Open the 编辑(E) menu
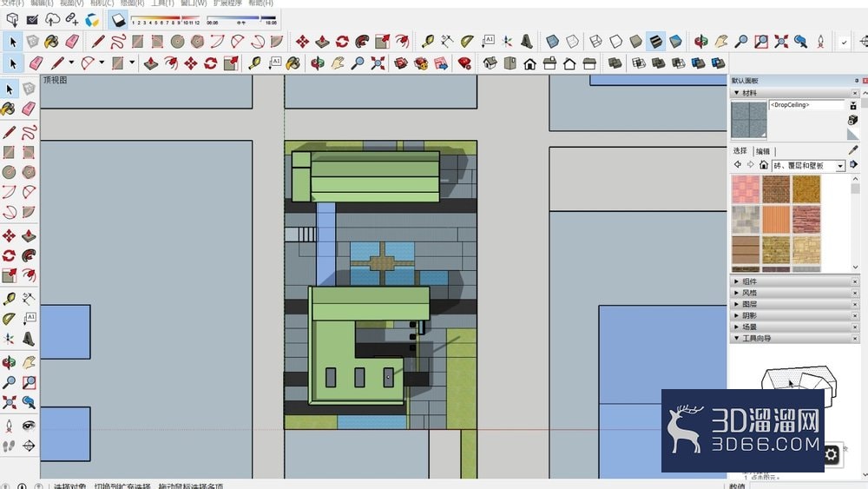Image resolution: width=868 pixels, height=489 pixels. 43,3
